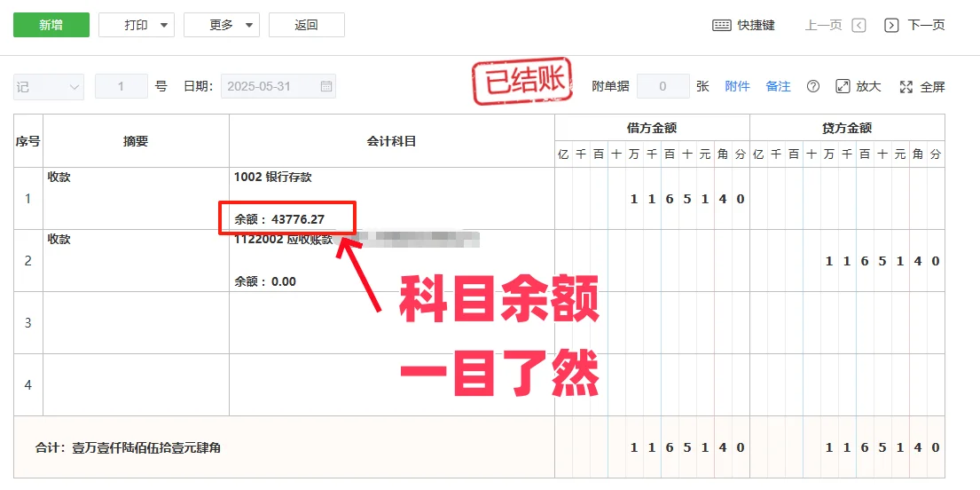This screenshot has height=490, width=980.
Task: Open the 更多 dropdown menu
Action: coord(221,25)
